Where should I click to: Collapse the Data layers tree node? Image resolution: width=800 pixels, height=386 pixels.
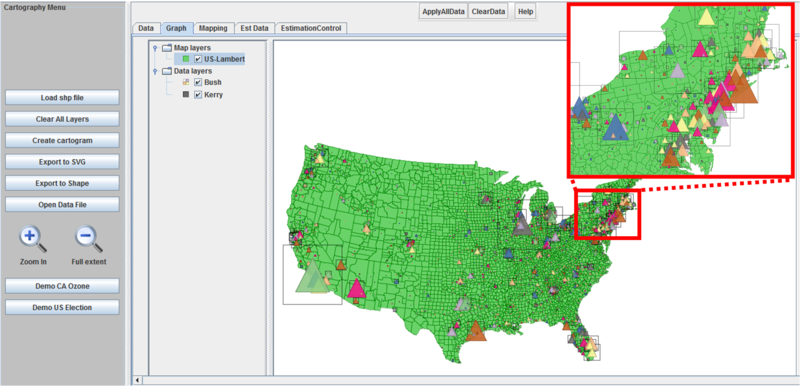155,71
